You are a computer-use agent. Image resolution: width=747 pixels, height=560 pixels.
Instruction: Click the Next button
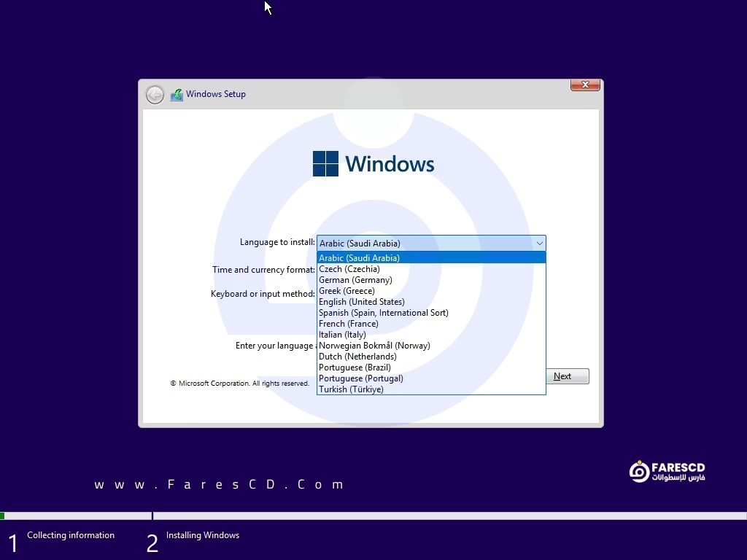click(567, 376)
